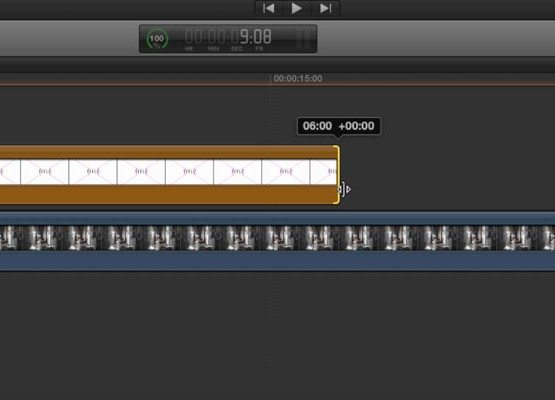
Task: Click the cut-off title thumbnail at clip's end
Action: pyautogui.click(x=323, y=172)
